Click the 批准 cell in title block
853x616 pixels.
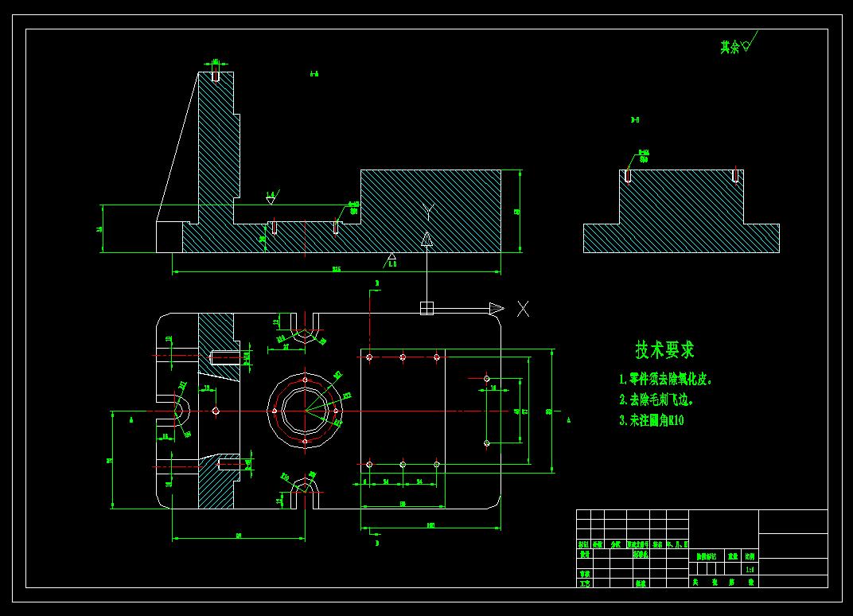tap(641, 583)
